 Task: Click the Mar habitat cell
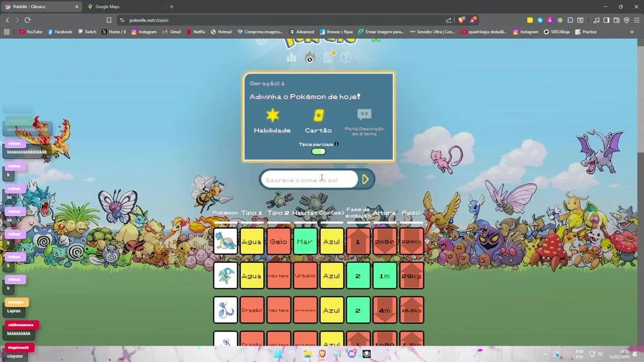(x=305, y=241)
